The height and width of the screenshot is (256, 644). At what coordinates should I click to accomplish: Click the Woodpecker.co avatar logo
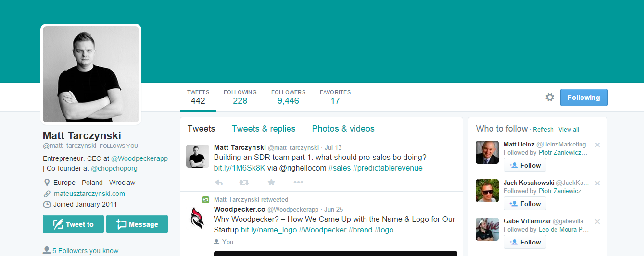(x=197, y=218)
